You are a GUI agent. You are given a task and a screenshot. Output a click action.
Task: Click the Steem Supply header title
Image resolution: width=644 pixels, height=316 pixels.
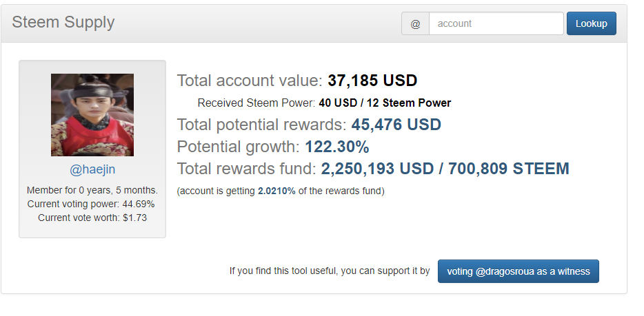63,23
